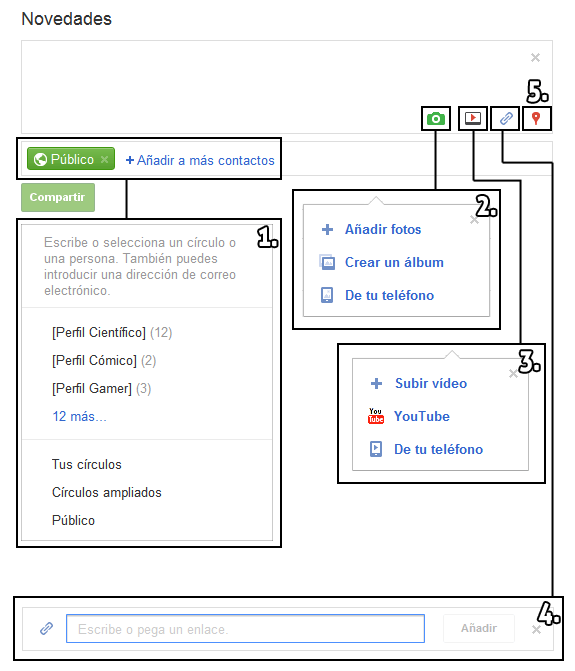Choose Círculos ampliados option
Screen dimensions: 575x671
tap(107, 492)
